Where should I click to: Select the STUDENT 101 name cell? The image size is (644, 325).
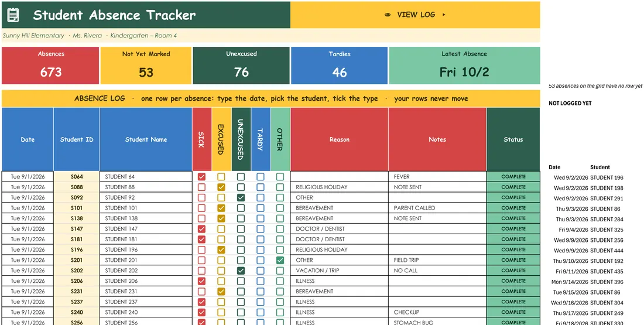coord(146,208)
